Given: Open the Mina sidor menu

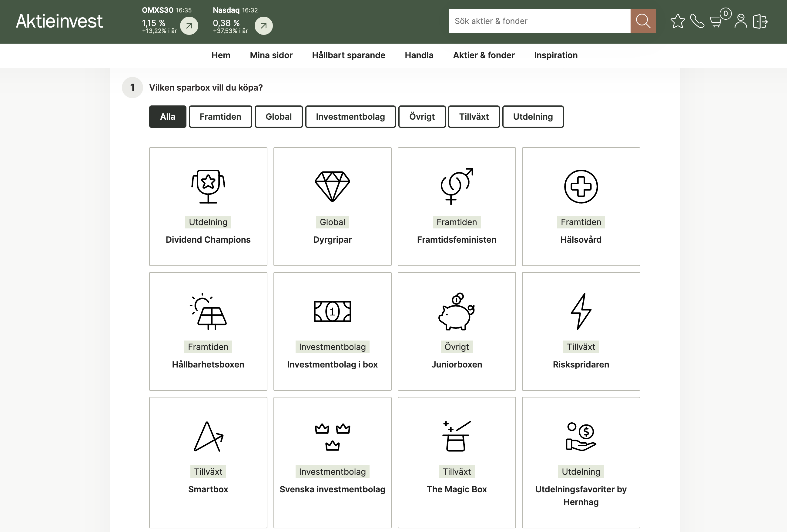Looking at the screenshot, I should (271, 55).
